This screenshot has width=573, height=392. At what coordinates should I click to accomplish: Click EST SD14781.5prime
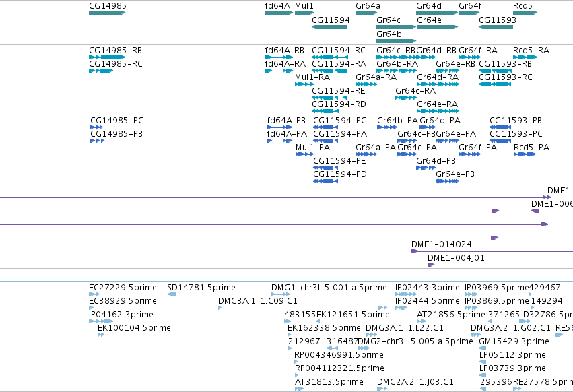pyautogui.click(x=172, y=294)
